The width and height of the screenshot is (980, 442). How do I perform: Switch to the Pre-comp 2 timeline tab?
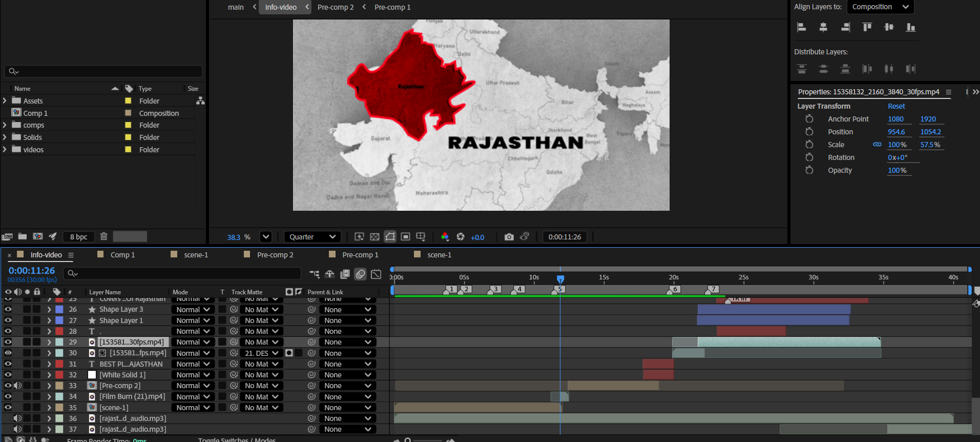click(x=275, y=255)
